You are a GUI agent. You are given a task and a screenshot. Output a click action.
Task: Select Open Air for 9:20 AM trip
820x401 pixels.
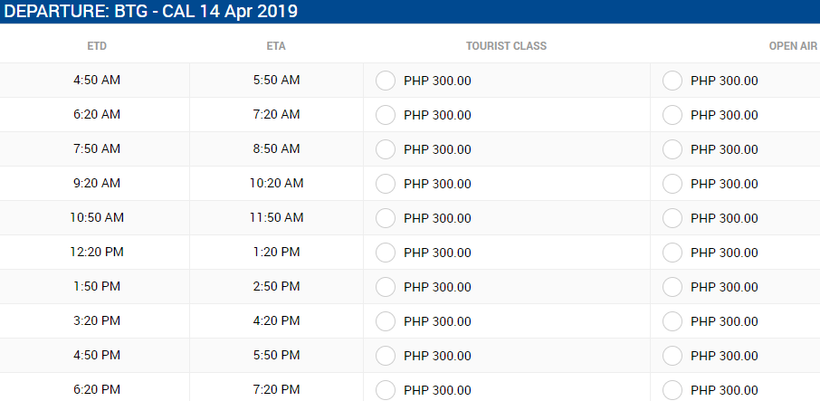coord(672,184)
